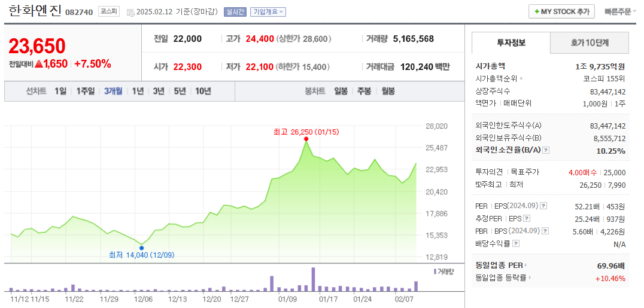This screenshot has height=308, width=644.
Task: Click the red up-triangle price change icon
Action: click(39, 63)
